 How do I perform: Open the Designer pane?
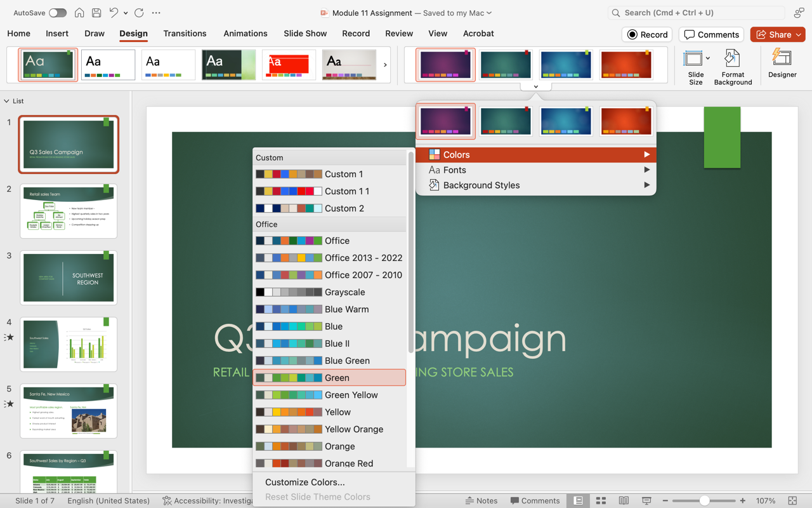(x=782, y=63)
